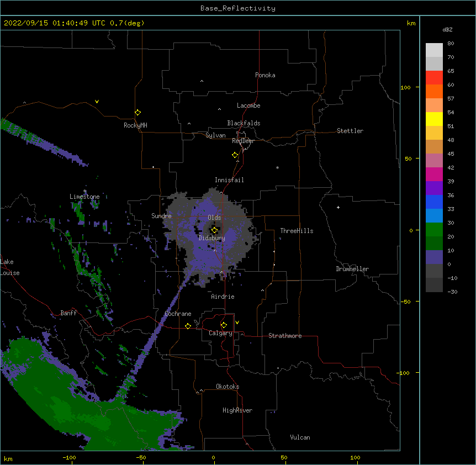This screenshot has width=476, height=465.
Task: Click the -30 value on the dBZ scale
Action: (x=452, y=292)
